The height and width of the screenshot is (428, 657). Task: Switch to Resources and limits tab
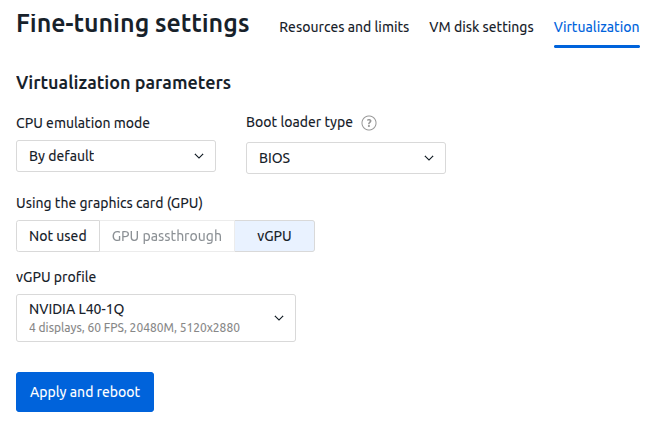pyautogui.click(x=344, y=27)
